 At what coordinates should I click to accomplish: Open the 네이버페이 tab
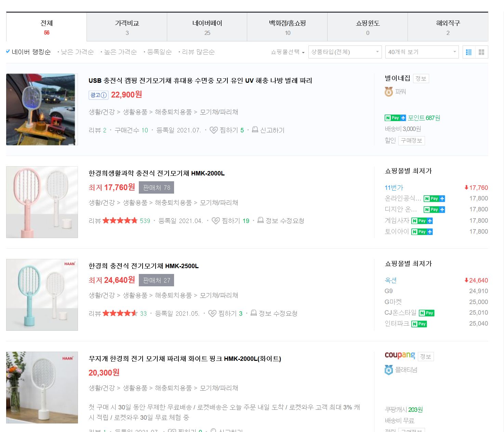(x=207, y=27)
